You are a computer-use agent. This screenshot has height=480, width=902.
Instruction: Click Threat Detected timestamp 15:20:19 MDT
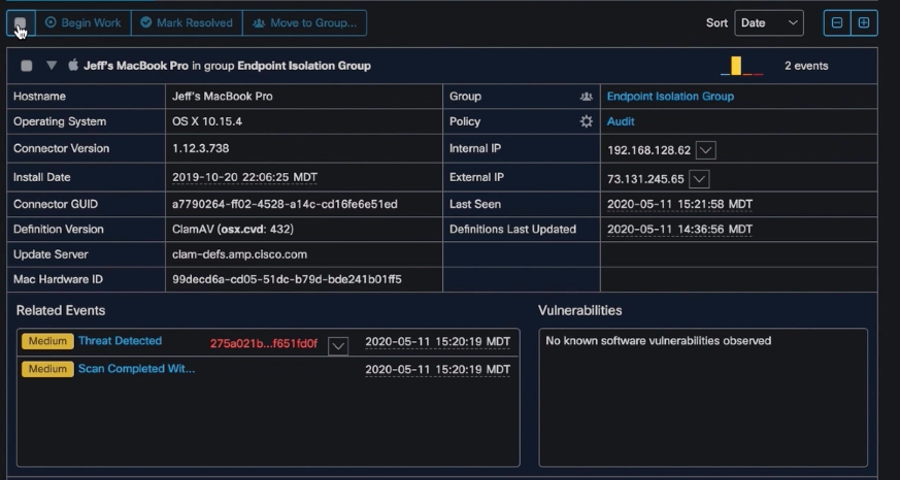438,341
